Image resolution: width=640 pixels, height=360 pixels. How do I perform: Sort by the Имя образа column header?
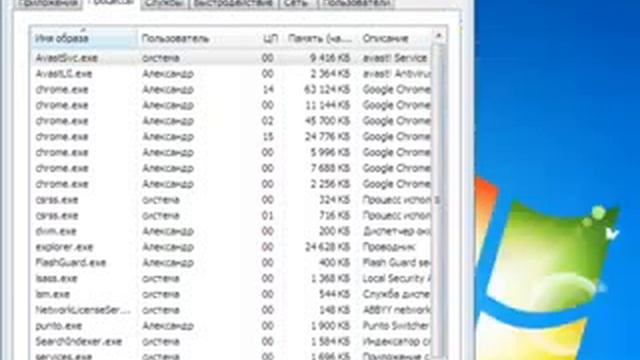(84, 38)
